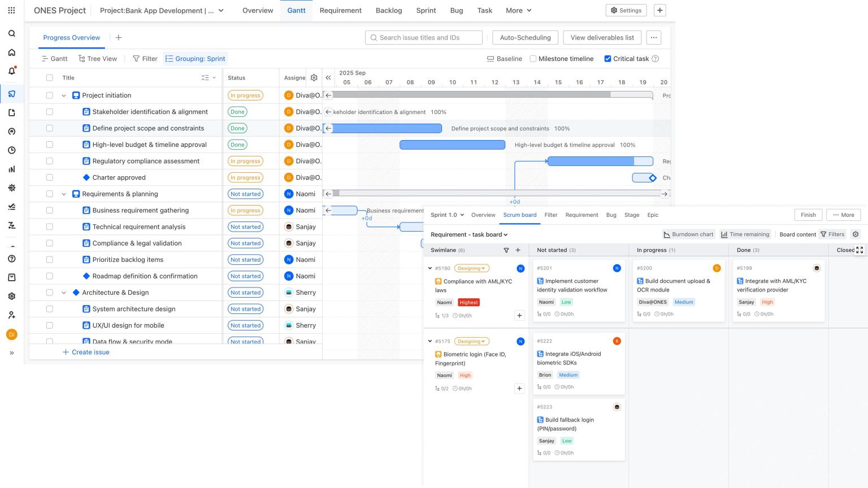Click Create issue link
This screenshot has height=488, width=868.
[86, 352]
